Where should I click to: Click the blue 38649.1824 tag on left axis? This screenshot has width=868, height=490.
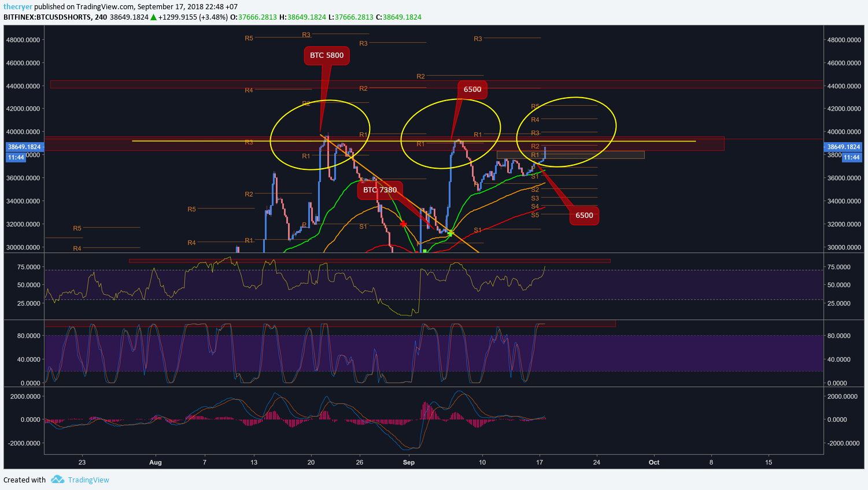click(x=24, y=147)
